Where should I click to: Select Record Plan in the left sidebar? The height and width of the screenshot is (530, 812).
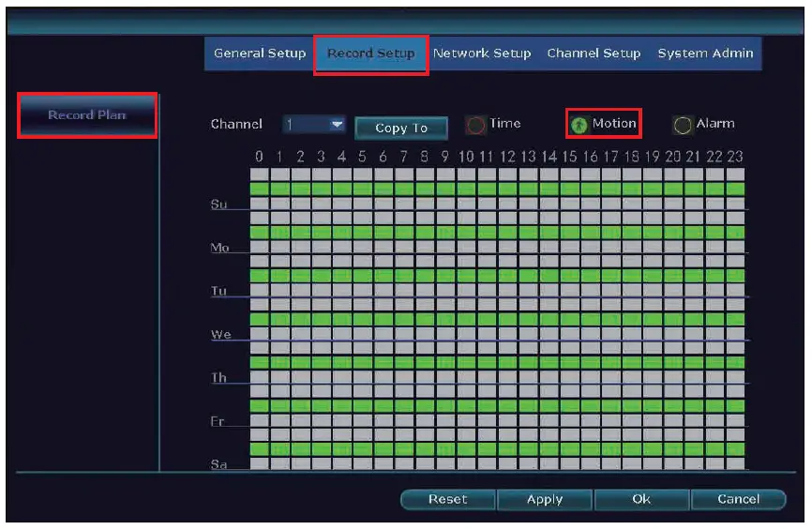click(x=87, y=115)
